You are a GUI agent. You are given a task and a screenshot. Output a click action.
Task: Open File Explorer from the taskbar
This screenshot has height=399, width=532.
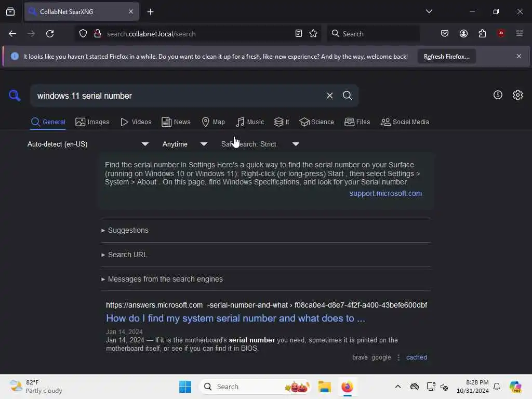coord(324,387)
